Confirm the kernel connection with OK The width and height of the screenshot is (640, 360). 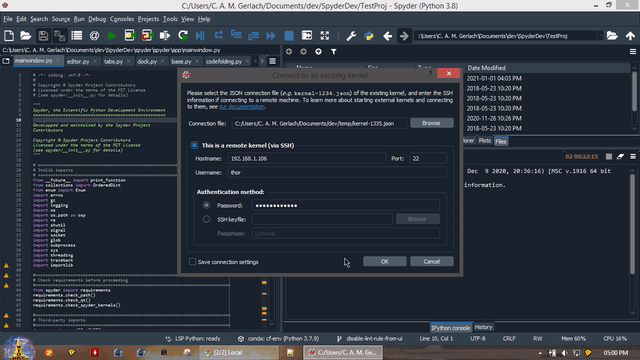(x=384, y=262)
